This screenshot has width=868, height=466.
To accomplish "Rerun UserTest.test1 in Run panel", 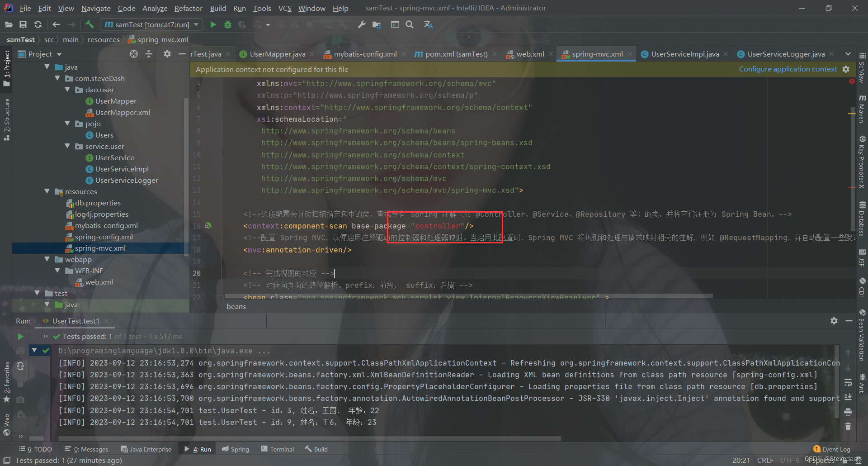I will [20, 336].
